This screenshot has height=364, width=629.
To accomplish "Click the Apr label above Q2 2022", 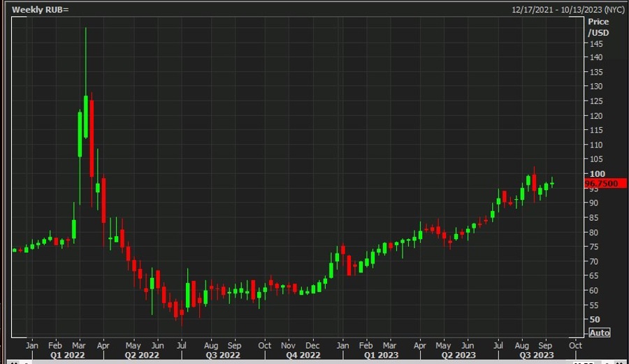I will (103, 346).
